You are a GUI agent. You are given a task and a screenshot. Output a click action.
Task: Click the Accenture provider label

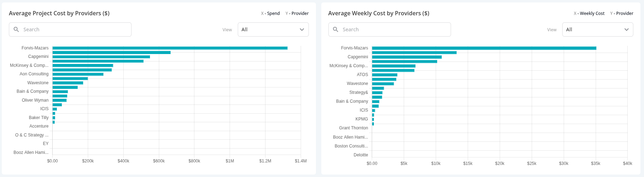tap(39, 126)
